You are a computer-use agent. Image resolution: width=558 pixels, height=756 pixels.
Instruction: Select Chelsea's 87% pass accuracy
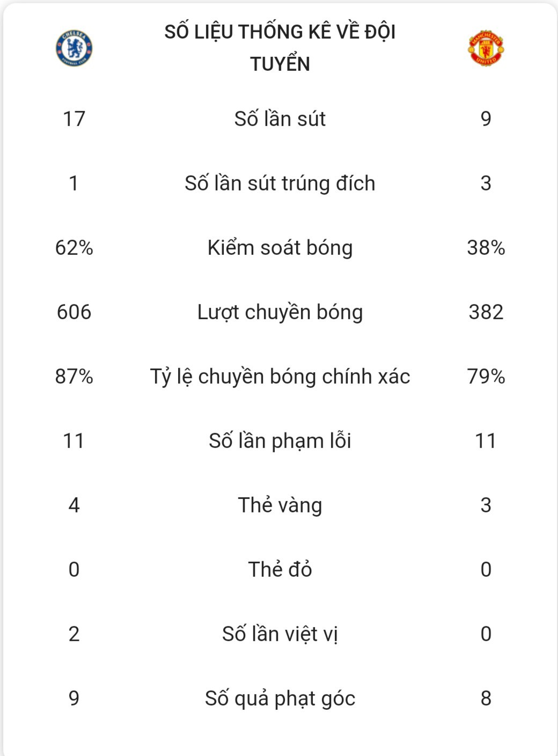[x=74, y=376]
